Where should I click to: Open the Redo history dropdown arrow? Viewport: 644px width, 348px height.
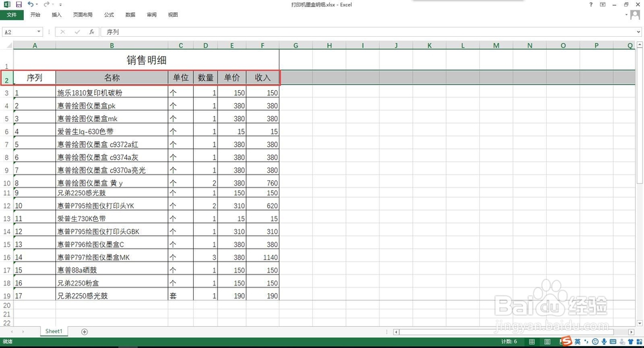(53, 5)
